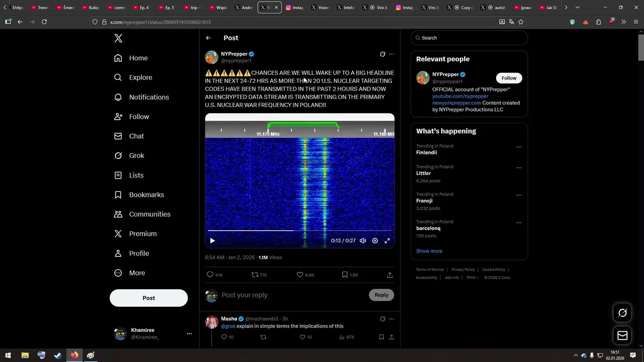
Task: Seek on the video progress bar
Action: tap(299, 231)
